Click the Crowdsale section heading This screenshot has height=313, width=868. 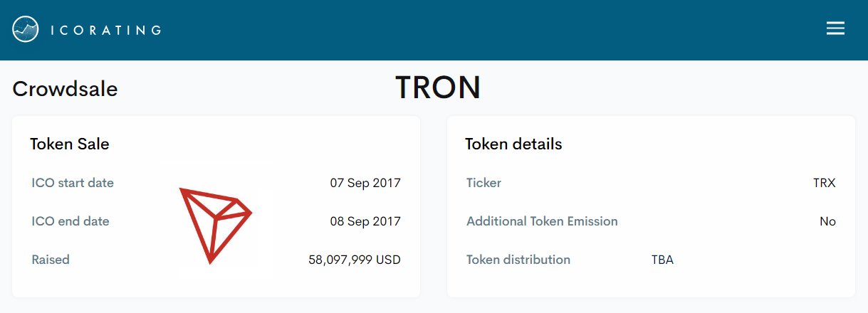(65, 89)
